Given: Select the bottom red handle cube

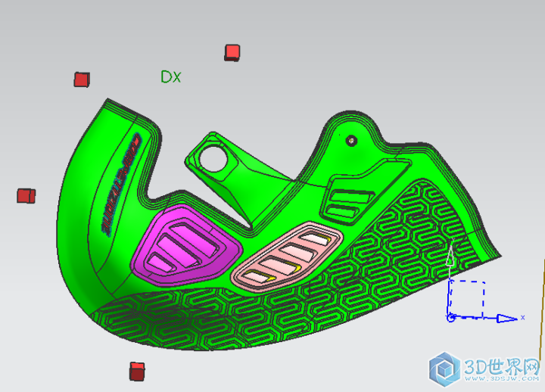Looking at the screenshot, I should pos(137,372).
